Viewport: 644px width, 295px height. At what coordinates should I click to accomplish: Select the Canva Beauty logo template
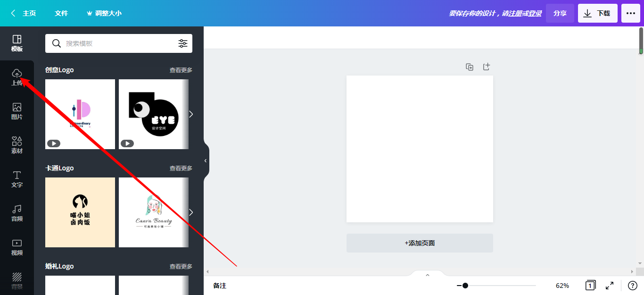coord(154,212)
